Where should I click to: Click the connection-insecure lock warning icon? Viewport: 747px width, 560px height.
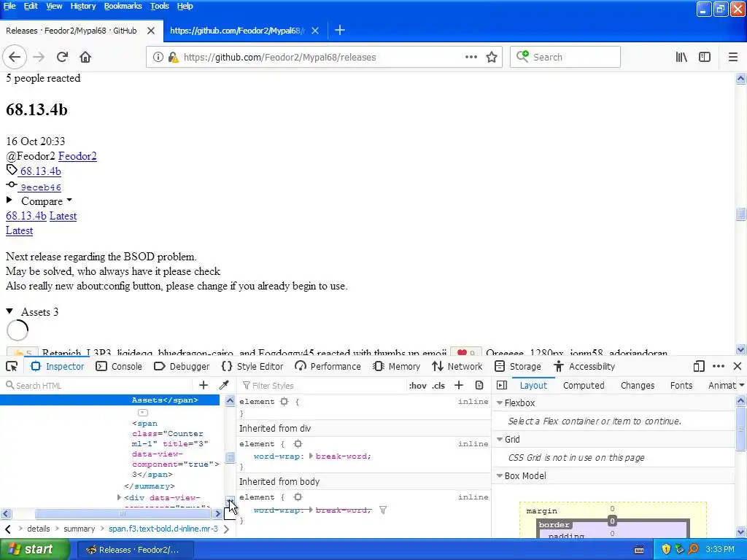point(174,57)
